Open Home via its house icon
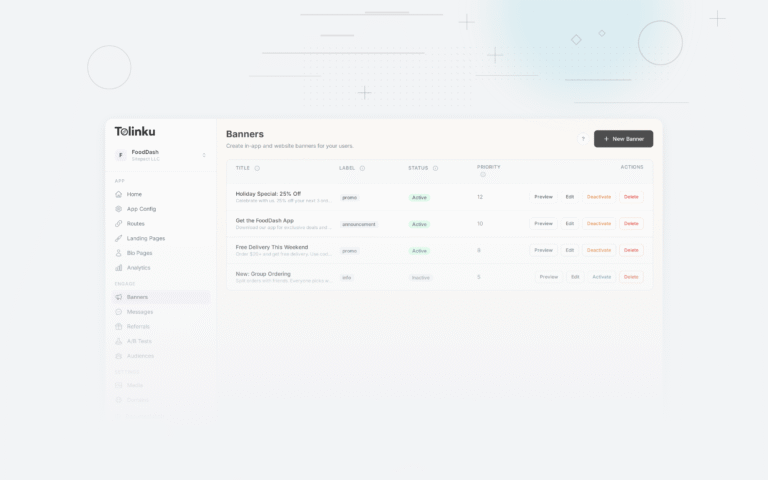 click(x=119, y=194)
